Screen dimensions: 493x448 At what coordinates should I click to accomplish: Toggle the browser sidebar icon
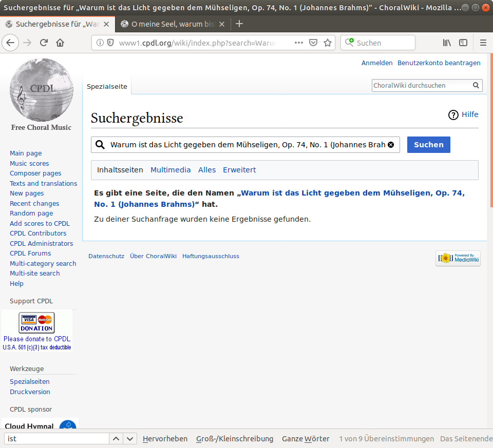(x=463, y=43)
